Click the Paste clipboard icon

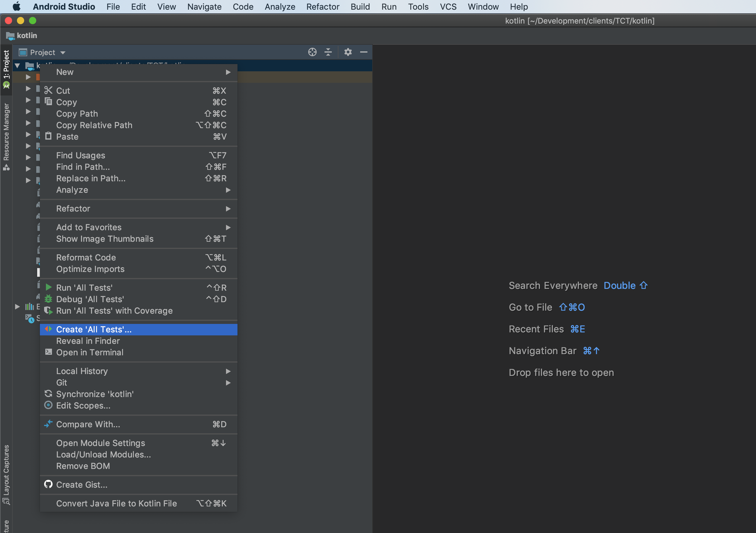click(48, 136)
